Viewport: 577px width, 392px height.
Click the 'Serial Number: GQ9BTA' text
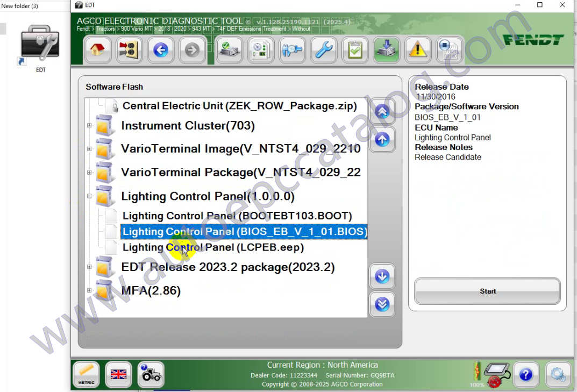coord(360,375)
